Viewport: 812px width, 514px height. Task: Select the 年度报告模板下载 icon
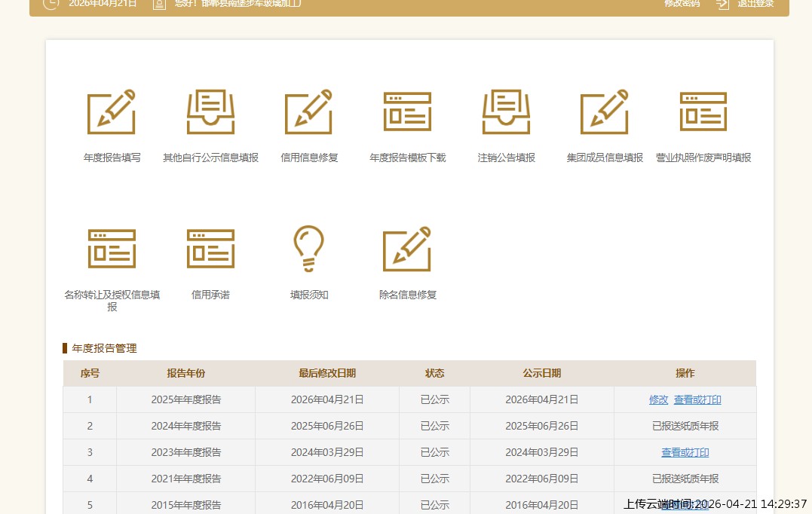[x=407, y=112]
